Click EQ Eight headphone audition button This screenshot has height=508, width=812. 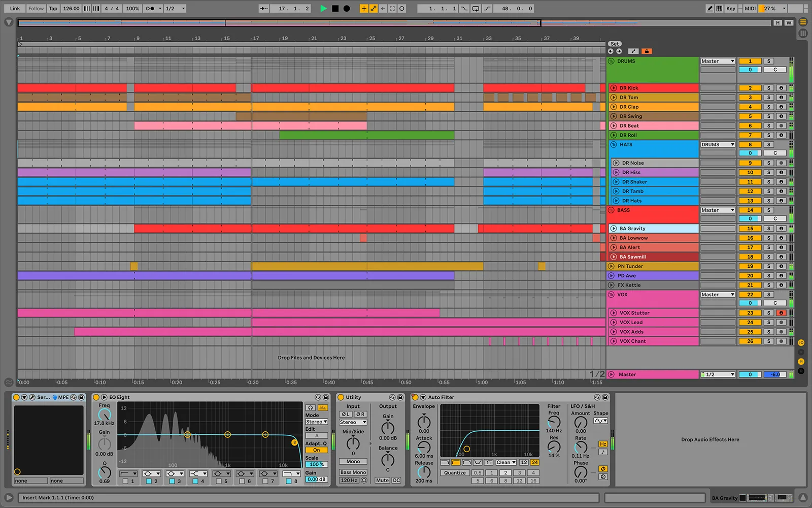[x=311, y=408]
